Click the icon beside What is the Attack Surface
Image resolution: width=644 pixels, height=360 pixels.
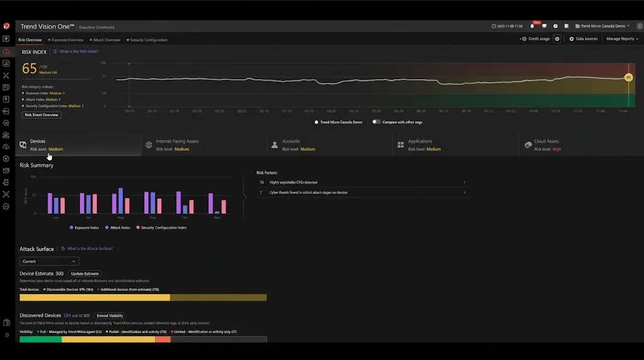[x=63, y=248]
